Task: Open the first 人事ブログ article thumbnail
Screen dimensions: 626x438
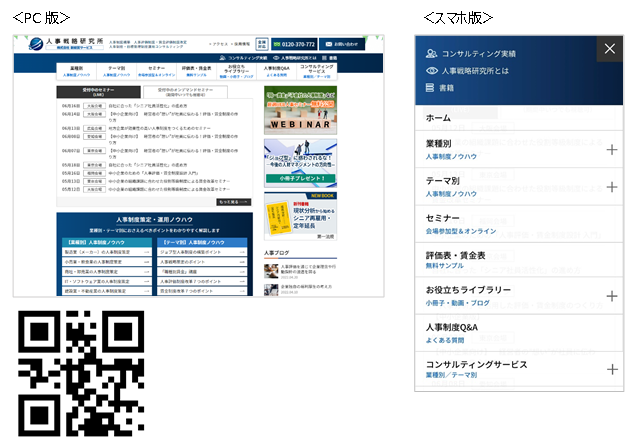Action: click(x=271, y=271)
